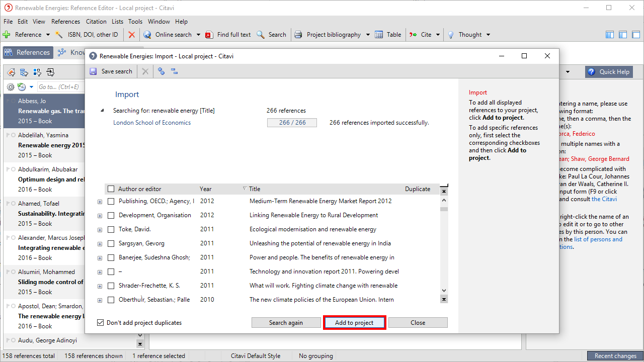Open the Citation menu
Screen dimensions: 644x362
[x=96, y=22]
